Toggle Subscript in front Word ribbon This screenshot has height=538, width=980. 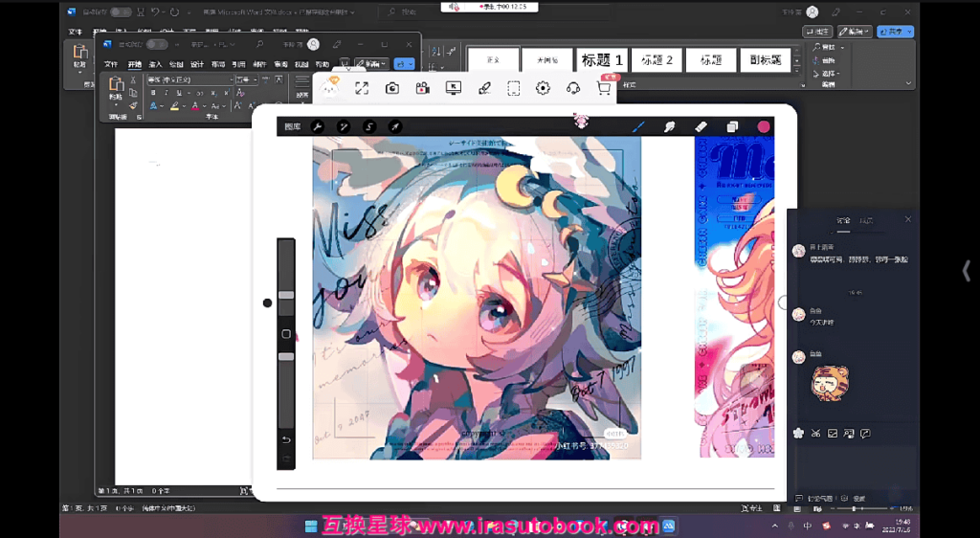(214, 93)
